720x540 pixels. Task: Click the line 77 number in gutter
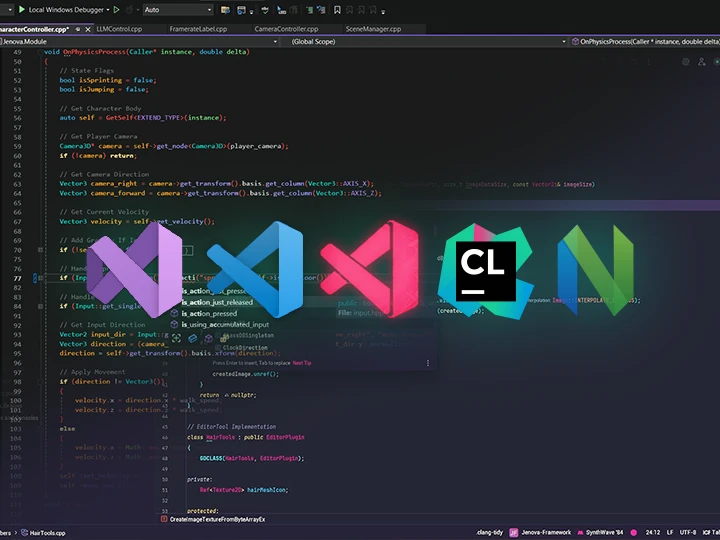click(17, 278)
